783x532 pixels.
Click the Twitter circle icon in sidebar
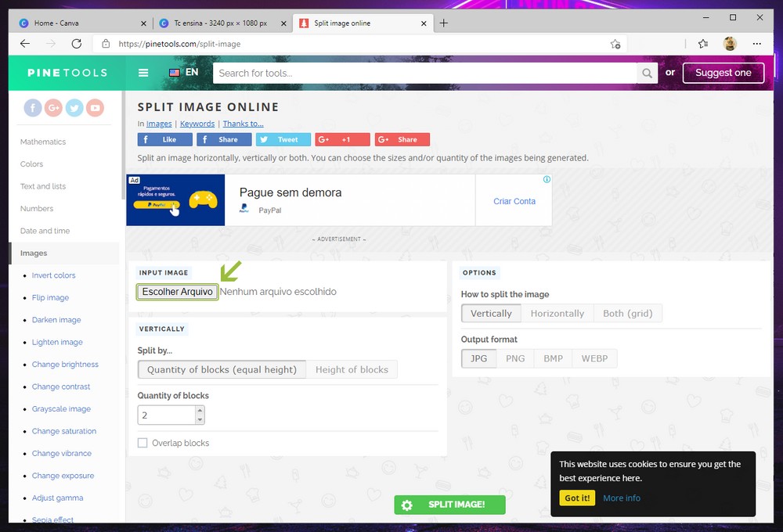coord(74,108)
